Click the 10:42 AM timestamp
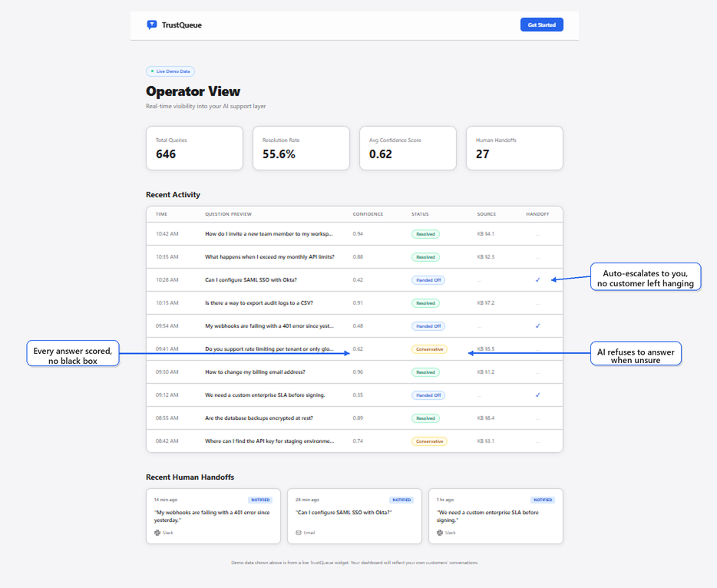This screenshot has height=588, width=717. 167,233
